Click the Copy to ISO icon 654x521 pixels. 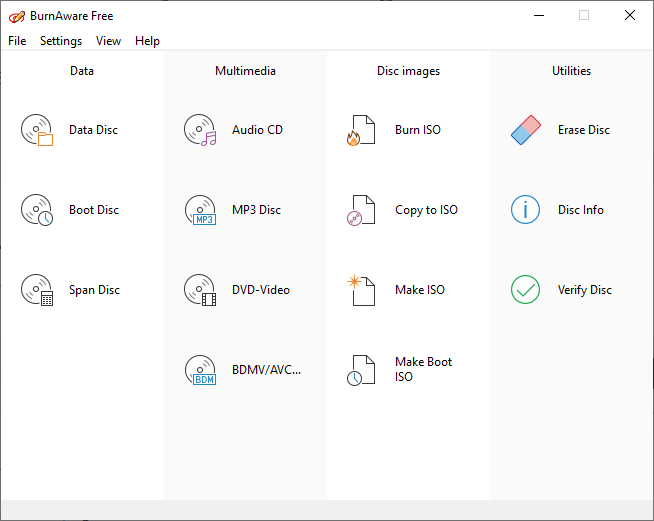(x=361, y=210)
